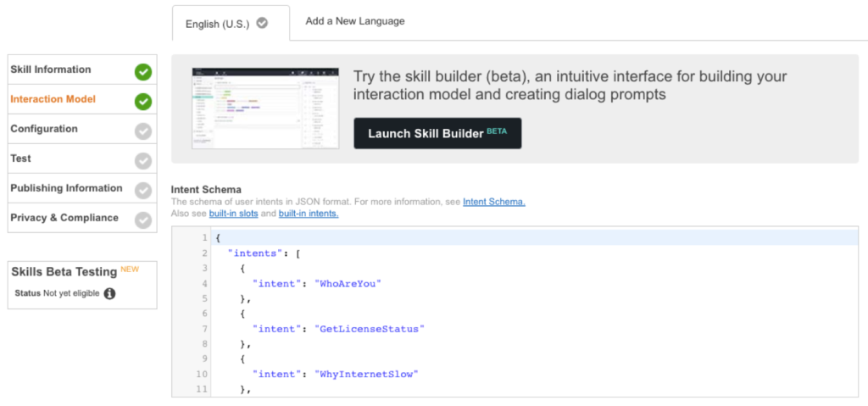Screen dimensions: 868x406
Task: Follow the built-in slots link
Action: coord(233,214)
